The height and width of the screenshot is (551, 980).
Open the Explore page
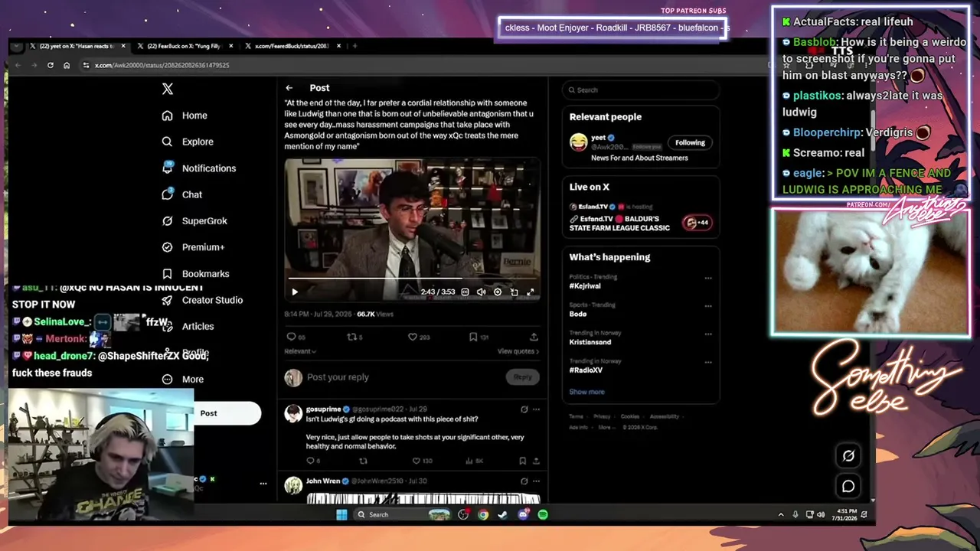pos(187,142)
